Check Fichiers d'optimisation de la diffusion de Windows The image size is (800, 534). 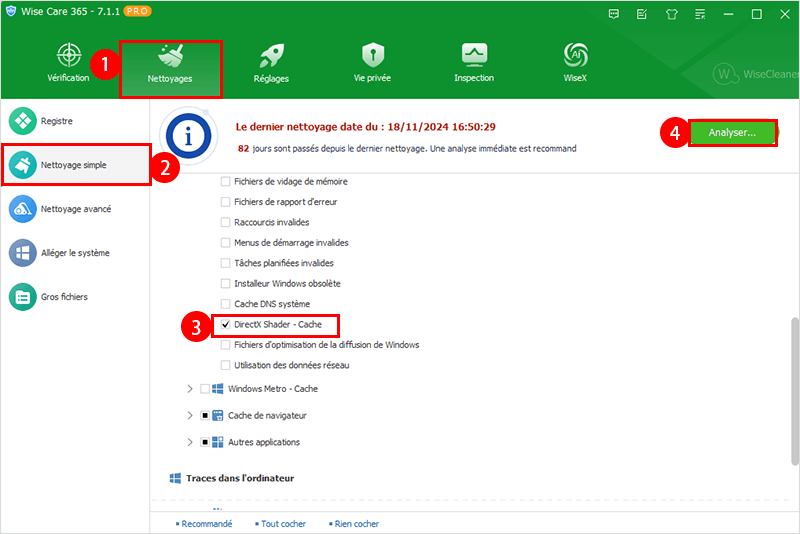click(x=225, y=345)
